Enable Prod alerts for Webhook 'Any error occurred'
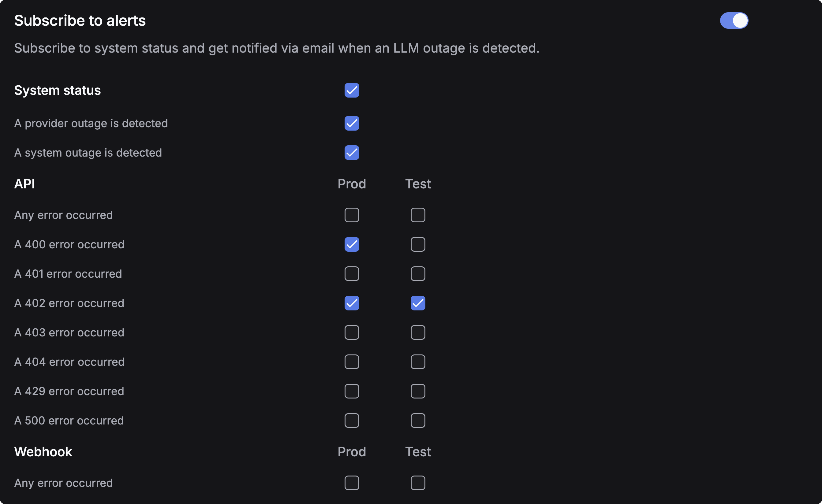The height and width of the screenshot is (504, 822). (x=352, y=483)
